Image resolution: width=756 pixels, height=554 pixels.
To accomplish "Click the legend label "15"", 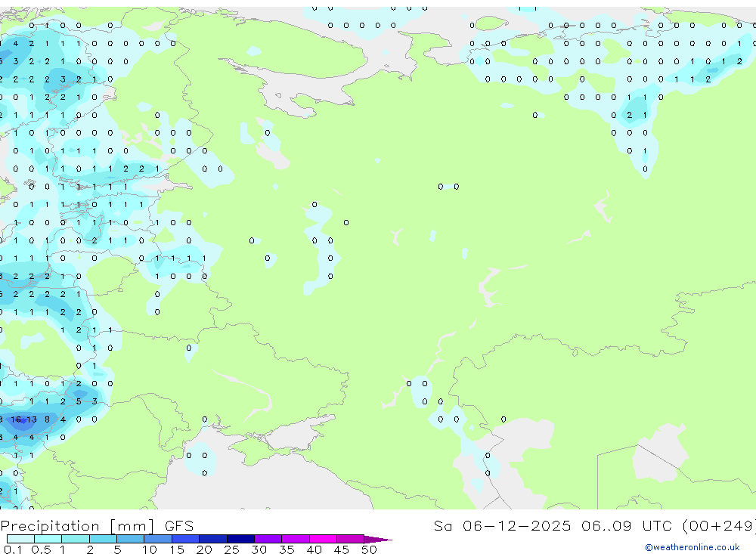I will [177, 549].
